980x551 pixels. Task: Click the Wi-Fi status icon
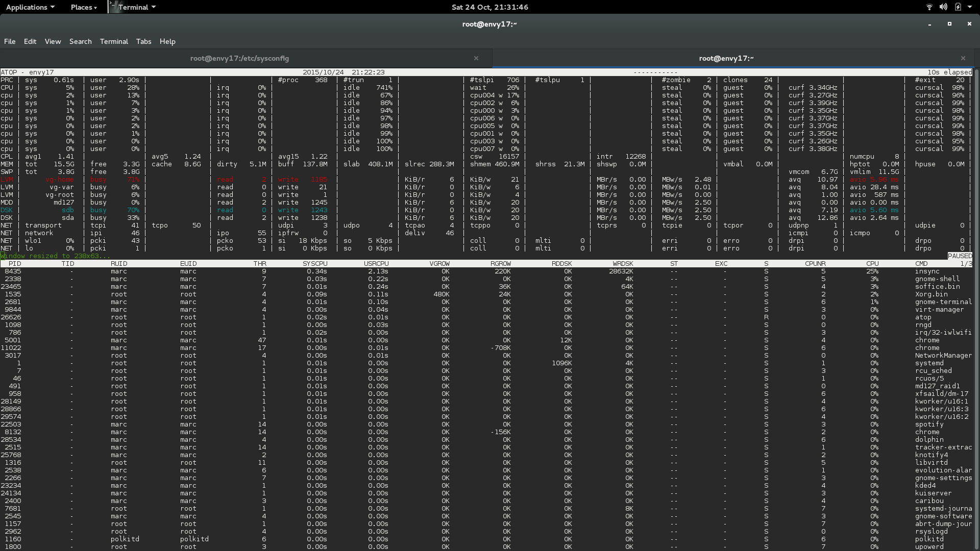(929, 7)
